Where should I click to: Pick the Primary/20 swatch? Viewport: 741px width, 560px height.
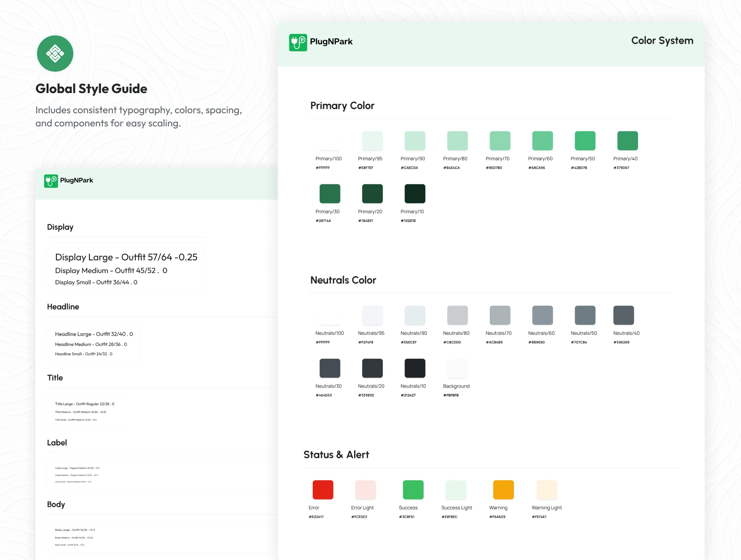(372, 194)
